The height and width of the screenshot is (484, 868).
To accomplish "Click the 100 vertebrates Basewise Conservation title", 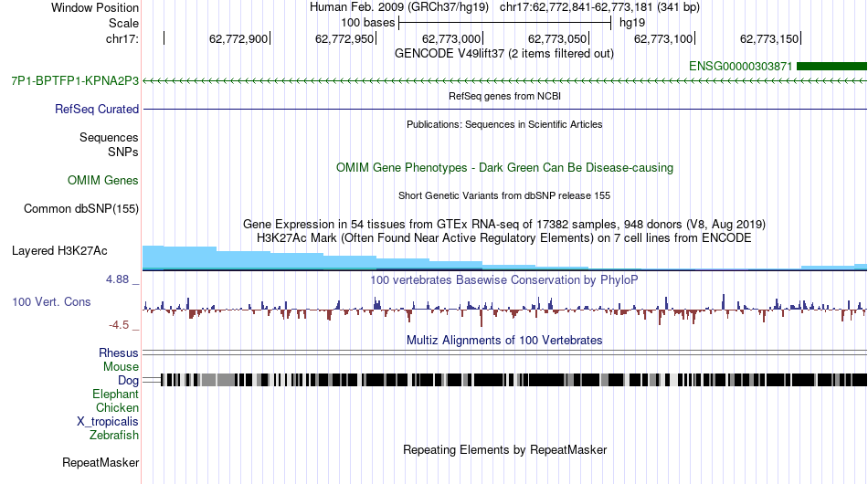I will tap(504, 279).
